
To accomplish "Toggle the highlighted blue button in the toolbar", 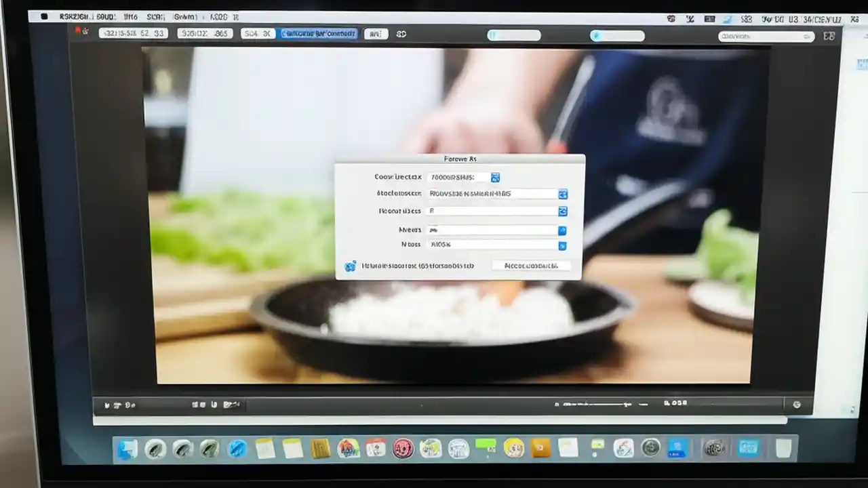I will (319, 33).
